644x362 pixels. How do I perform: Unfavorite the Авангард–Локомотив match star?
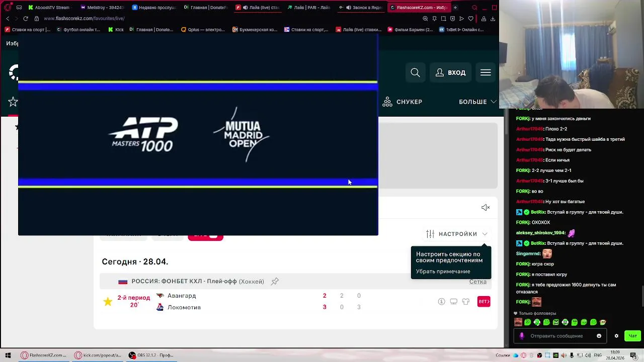click(108, 302)
